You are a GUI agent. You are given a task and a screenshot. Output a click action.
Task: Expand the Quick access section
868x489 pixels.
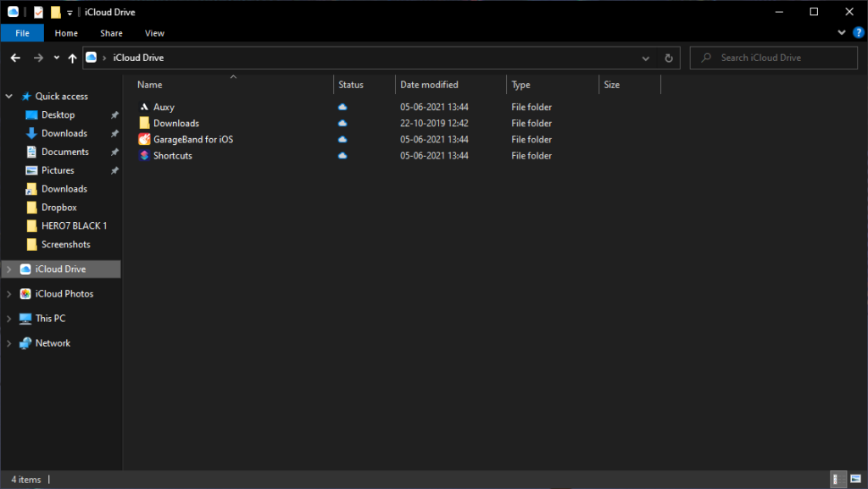[8, 96]
